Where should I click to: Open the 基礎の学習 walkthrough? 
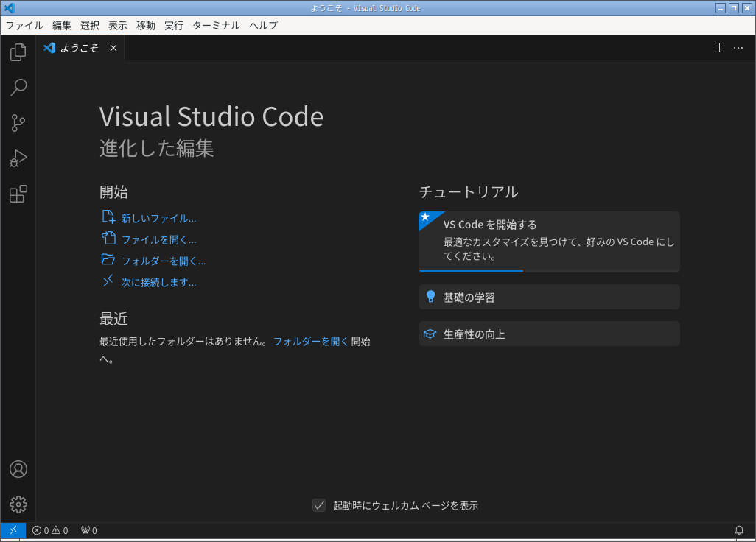click(x=549, y=297)
